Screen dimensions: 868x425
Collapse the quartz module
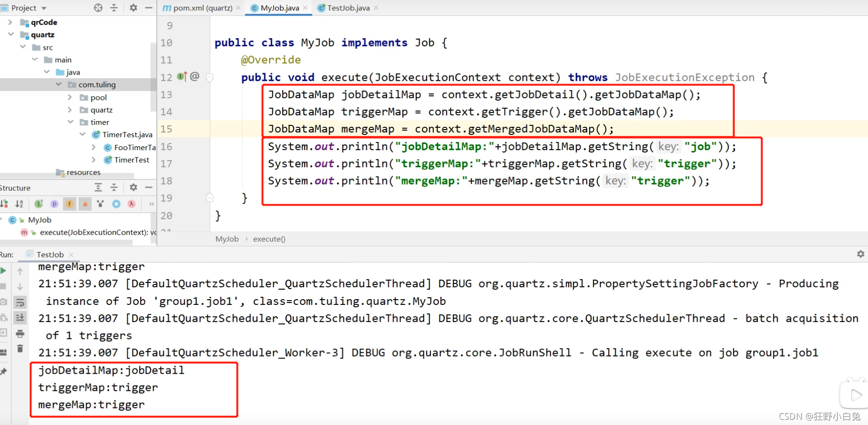point(11,34)
